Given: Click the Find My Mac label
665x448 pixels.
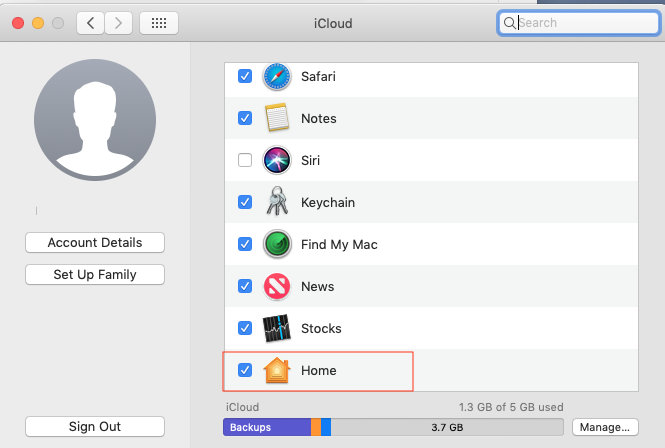Looking at the screenshot, I should (x=339, y=244).
